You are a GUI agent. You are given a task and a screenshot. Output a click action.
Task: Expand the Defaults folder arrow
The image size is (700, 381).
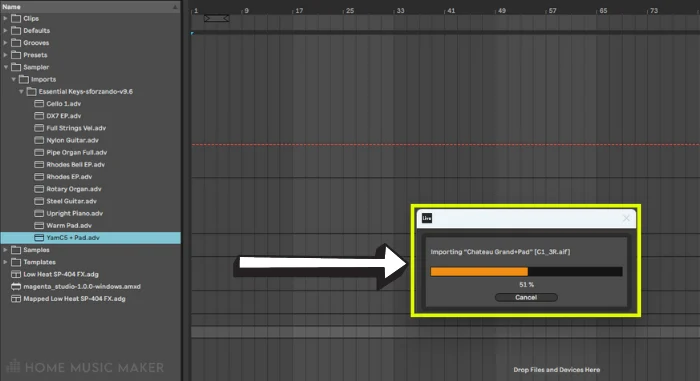[5, 30]
